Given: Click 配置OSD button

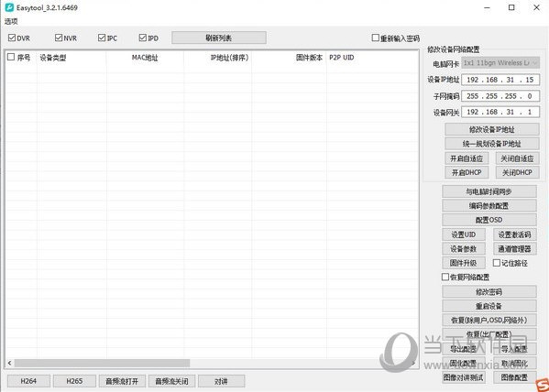Looking at the screenshot, I should (x=489, y=220).
